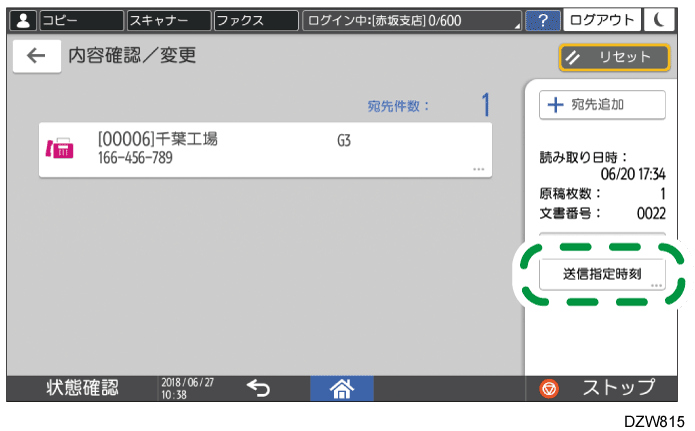Click 文書番号 value 0022
The width and height of the screenshot is (695, 431).
[x=651, y=214]
